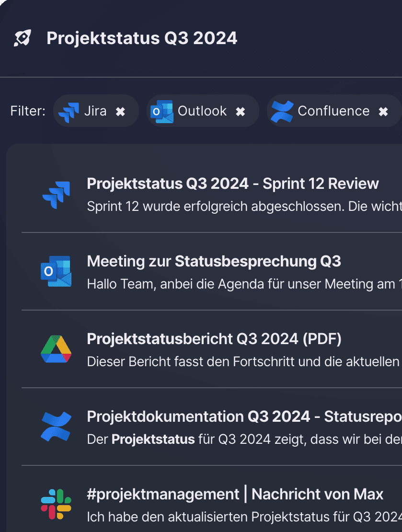Open #projektmanagement Nachricht von Max

point(235,494)
